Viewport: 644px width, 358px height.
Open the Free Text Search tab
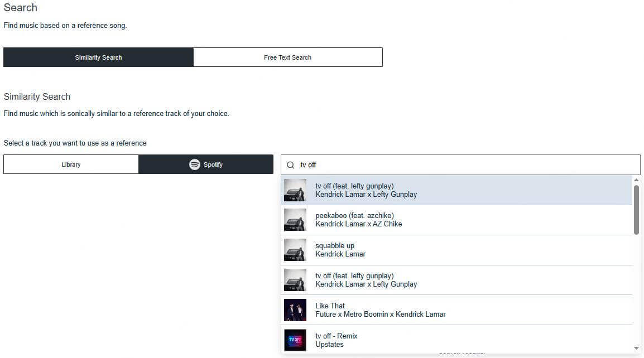287,57
